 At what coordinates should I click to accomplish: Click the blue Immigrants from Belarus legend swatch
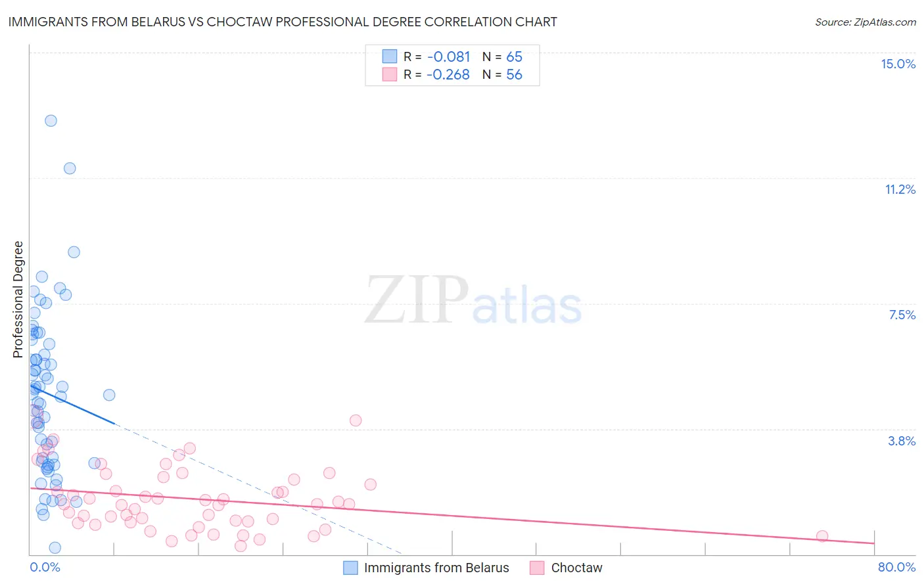(x=351, y=568)
